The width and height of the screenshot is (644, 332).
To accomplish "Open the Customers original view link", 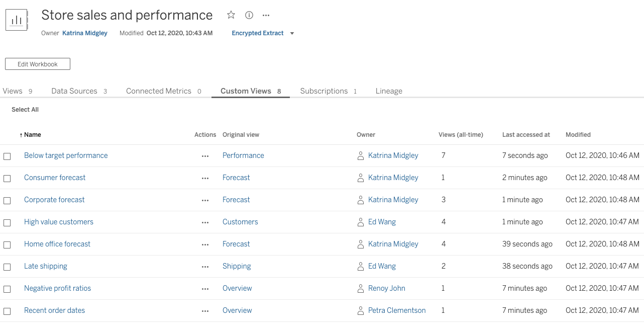I will [240, 222].
